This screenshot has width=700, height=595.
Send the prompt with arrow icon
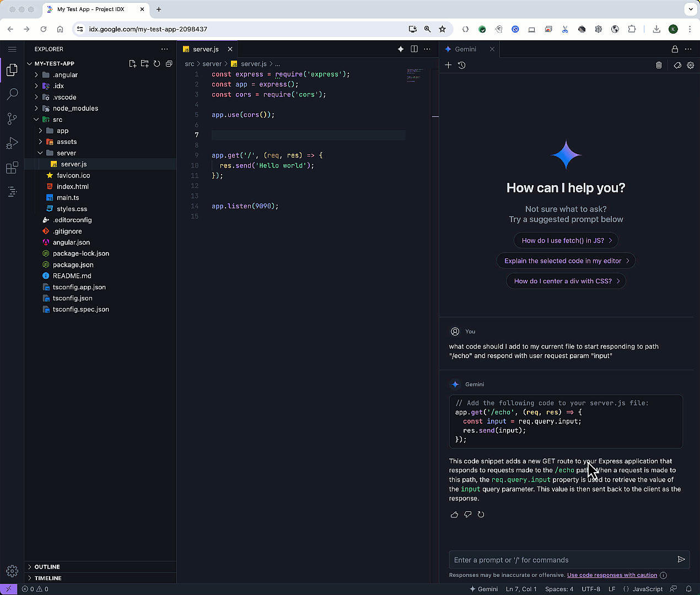click(681, 559)
